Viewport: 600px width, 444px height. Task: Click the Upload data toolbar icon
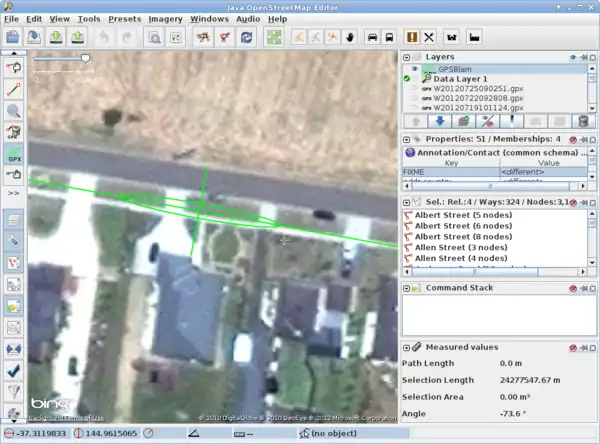[x=78, y=37]
